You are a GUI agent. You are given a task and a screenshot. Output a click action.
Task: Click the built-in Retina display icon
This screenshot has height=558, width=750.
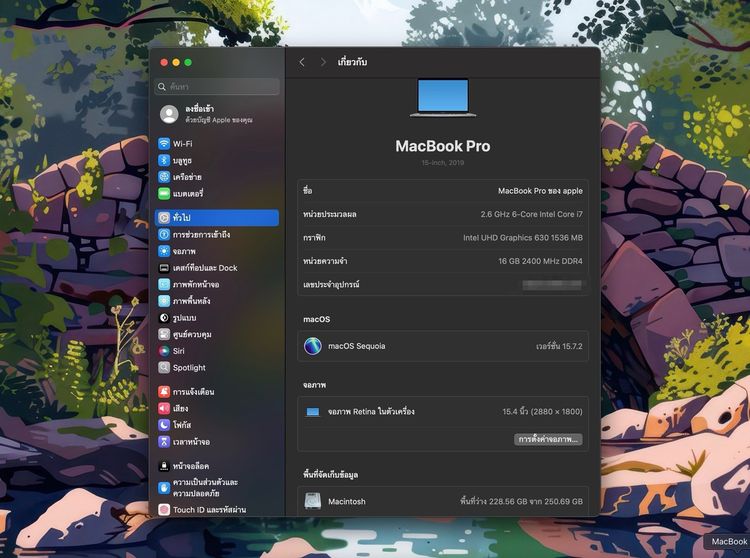coord(313,412)
